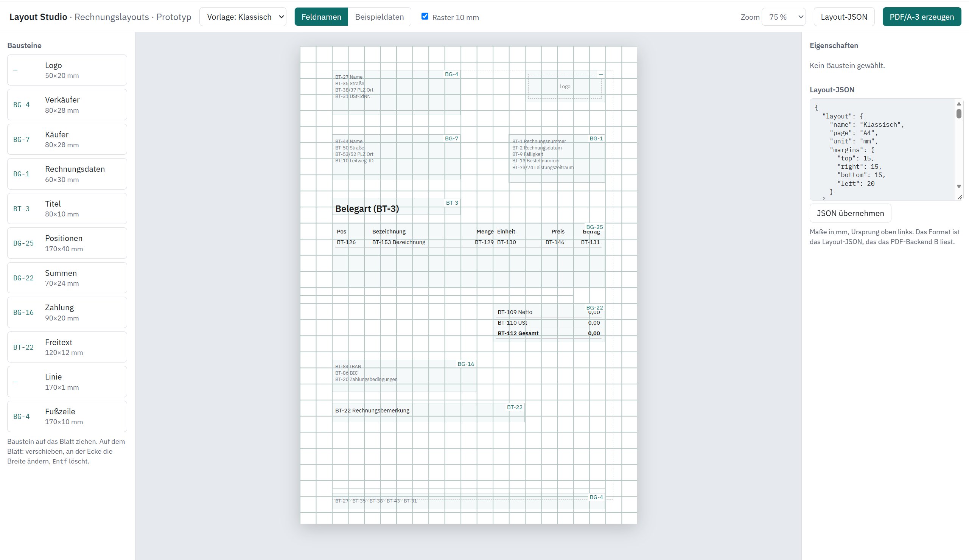Select the Summen BG-22 building block

click(67, 278)
